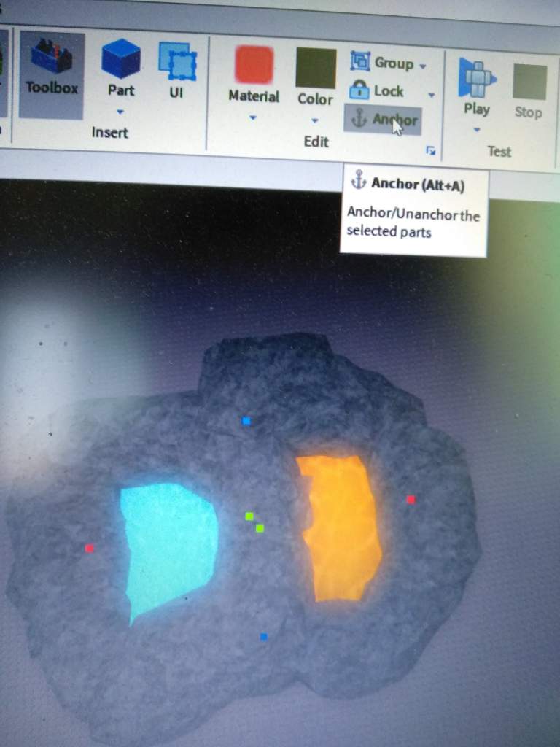This screenshot has height=747, width=560.
Task: Open the Toolbox panel
Action: 52,75
